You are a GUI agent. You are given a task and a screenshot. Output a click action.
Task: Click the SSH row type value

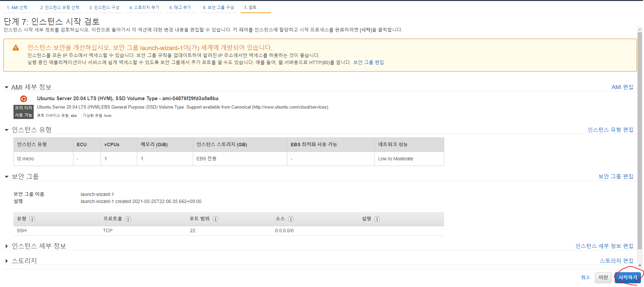pyautogui.click(x=22, y=231)
